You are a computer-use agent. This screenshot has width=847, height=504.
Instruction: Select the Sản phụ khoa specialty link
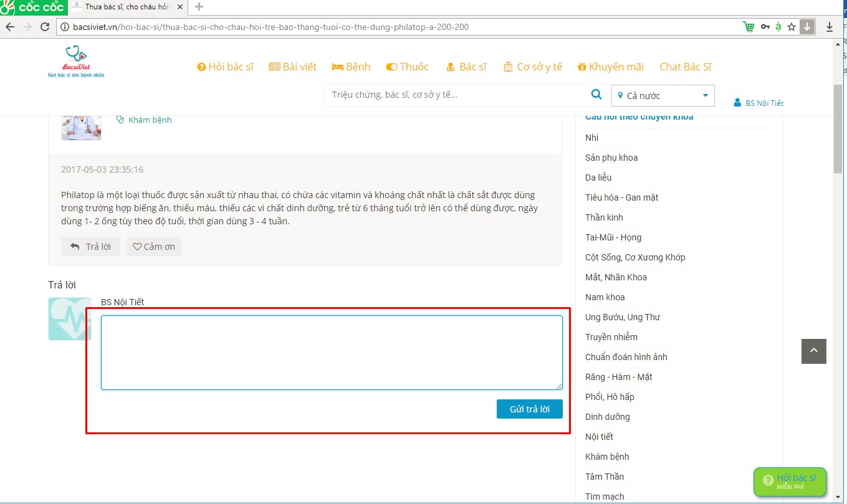point(611,158)
